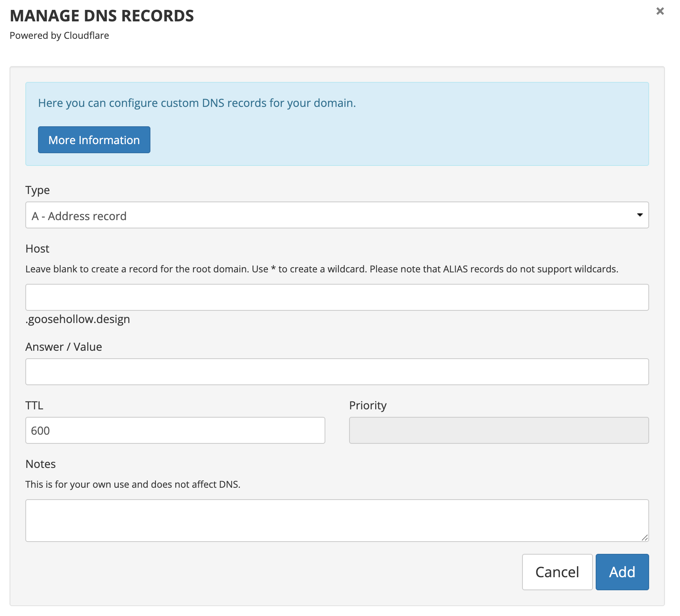Close the Manage DNS Records dialog
Screen dimensions: 680x616
[660, 11]
